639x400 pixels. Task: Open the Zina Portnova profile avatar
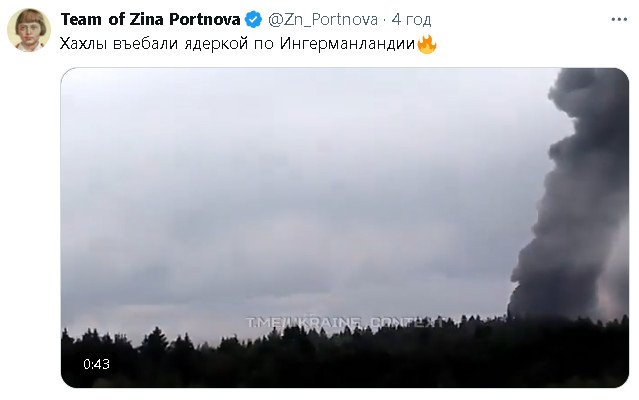pos(29,30)
